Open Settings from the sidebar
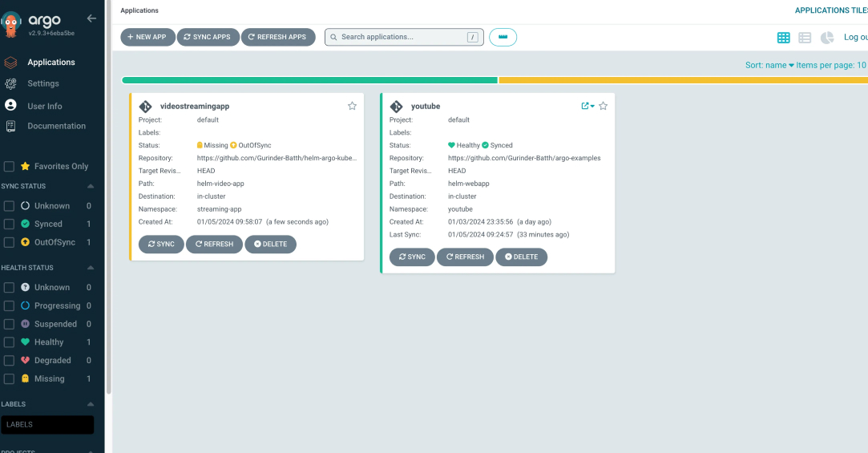868x453 pixels. 43,83
